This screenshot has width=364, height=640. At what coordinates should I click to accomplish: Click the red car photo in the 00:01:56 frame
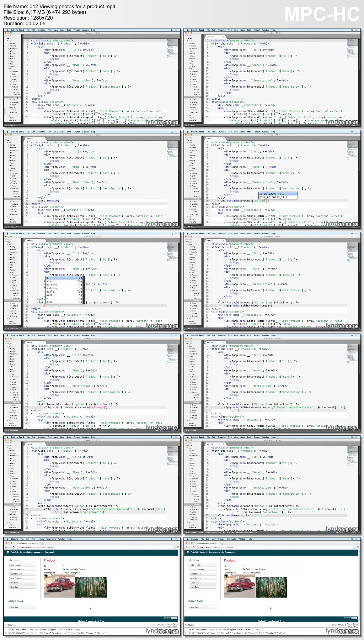(240, 586)
